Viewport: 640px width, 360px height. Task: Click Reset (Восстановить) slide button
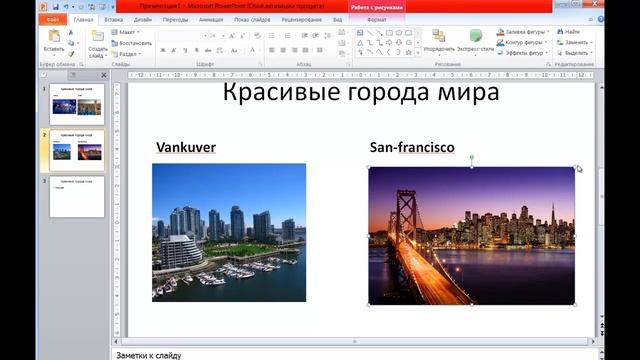click(132, 43)
